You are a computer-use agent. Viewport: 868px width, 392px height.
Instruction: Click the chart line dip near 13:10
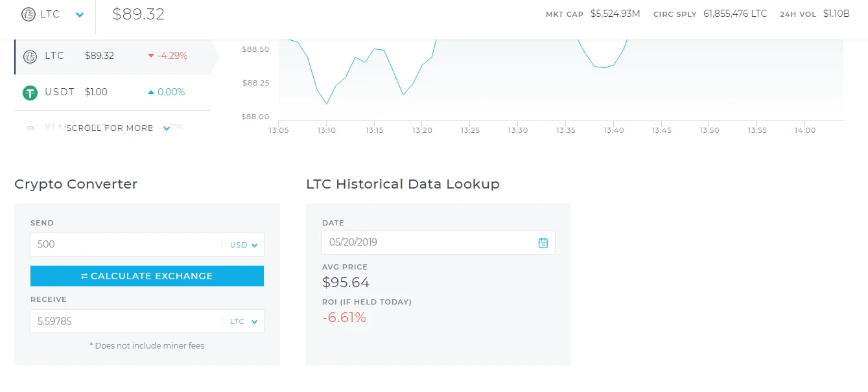click(327, 103)
